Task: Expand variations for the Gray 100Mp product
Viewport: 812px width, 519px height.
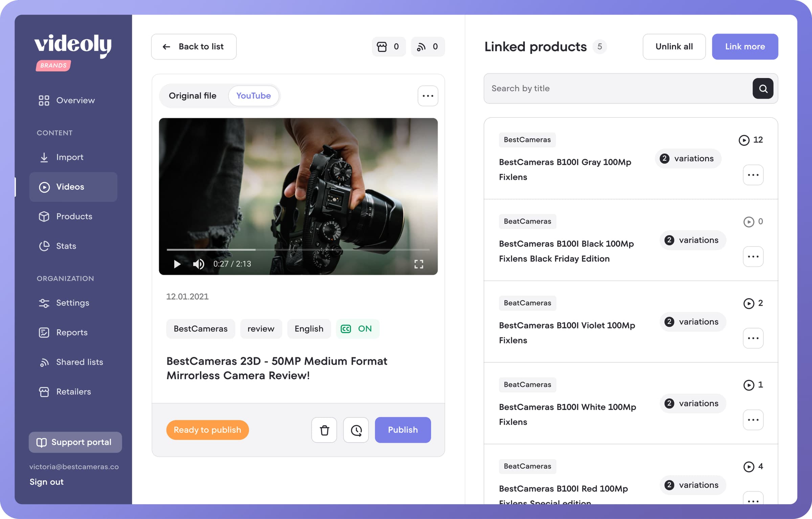Action: coord(688,158)
